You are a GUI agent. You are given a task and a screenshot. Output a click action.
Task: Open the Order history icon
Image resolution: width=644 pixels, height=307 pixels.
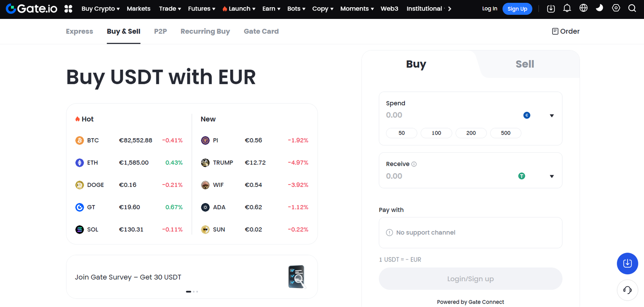[565, 31]
